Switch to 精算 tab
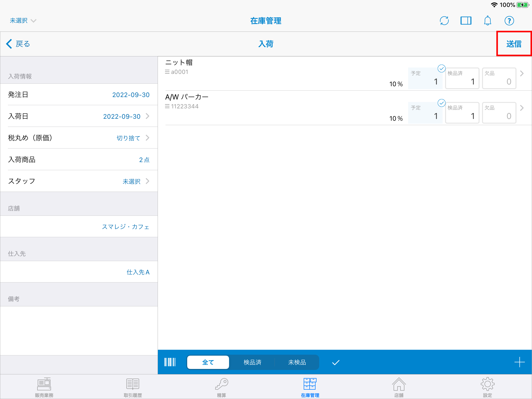Viewport: 532px width, 399px height. [221, 387]
